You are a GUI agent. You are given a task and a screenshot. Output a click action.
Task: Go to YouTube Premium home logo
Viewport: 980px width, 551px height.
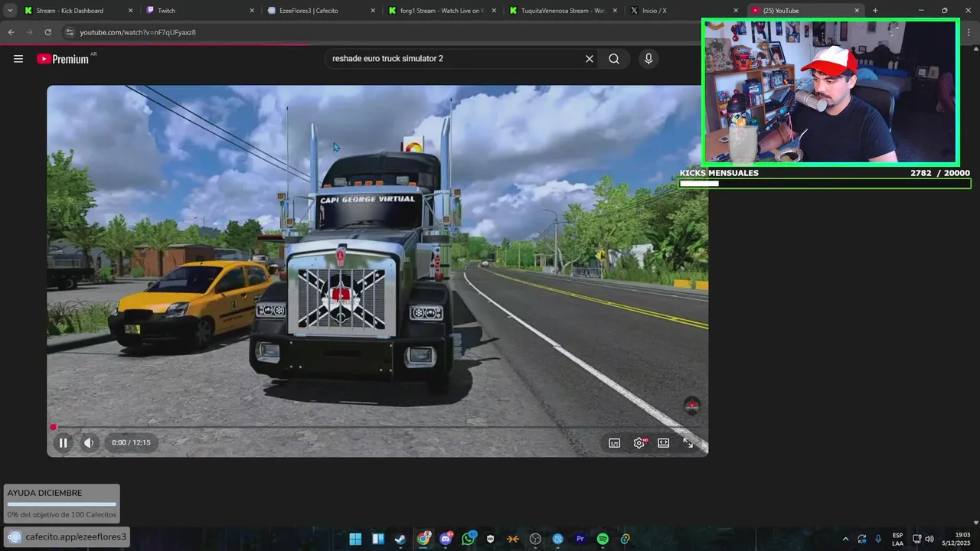(63, 59)
